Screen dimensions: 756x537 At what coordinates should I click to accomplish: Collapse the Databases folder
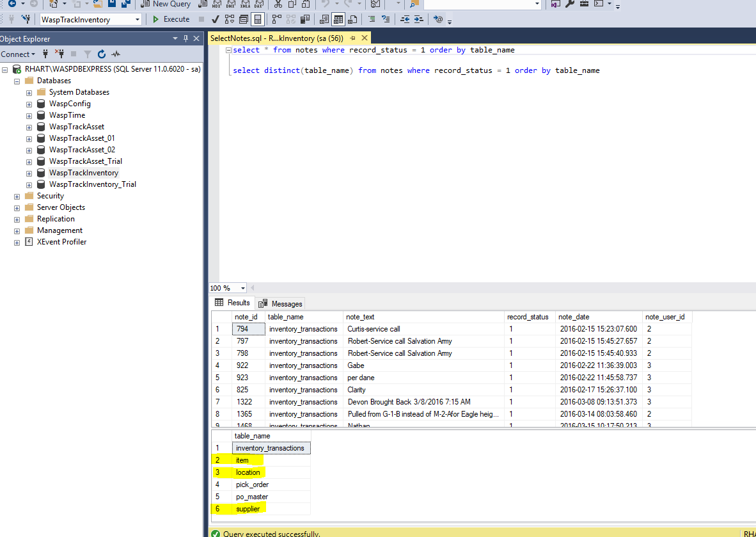click(17, 80)
